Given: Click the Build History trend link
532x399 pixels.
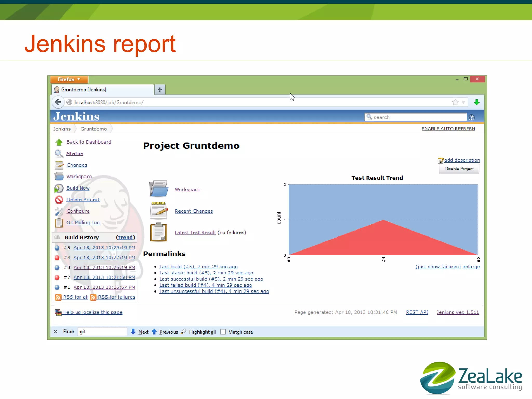Looking at the screenshot, I should point(125,237).
